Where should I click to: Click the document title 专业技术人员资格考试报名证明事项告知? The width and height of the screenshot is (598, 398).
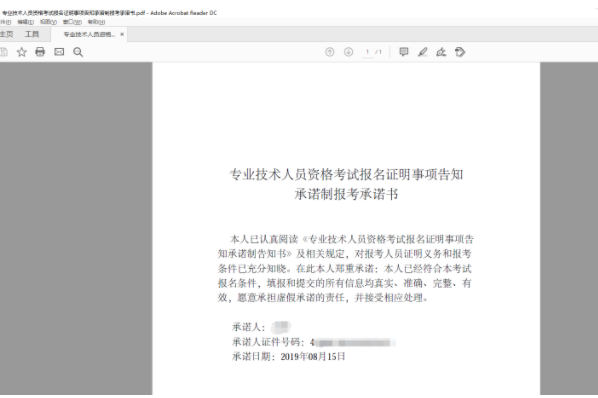(346, 175)
